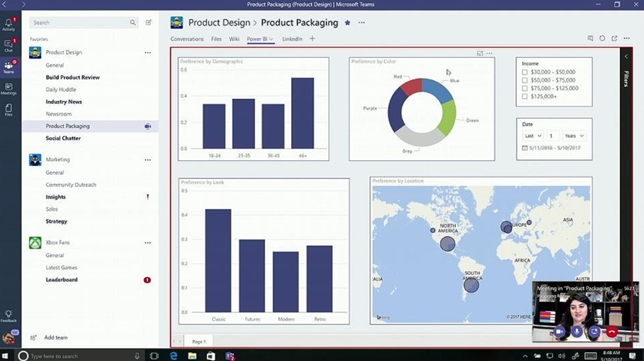This screenshot has width=644, height=361.
Task: Check the $30,000 - $50,000 income box
Action: click(525, 72)
